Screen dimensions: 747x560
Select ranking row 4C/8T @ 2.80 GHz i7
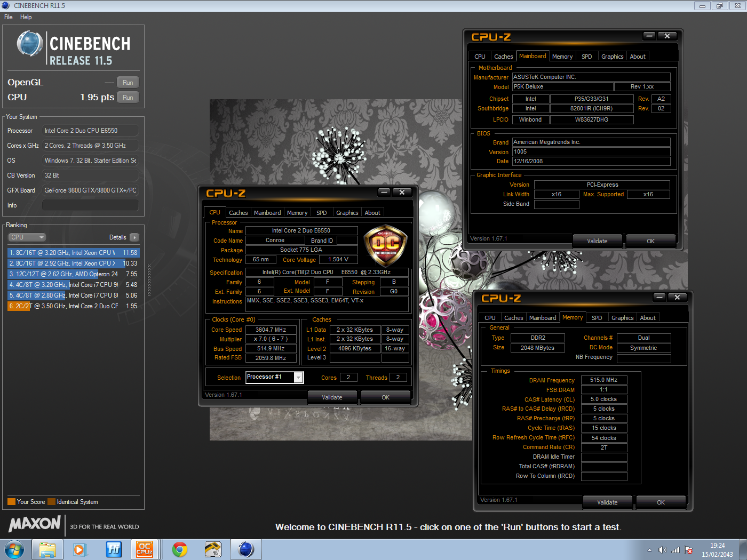73,295
